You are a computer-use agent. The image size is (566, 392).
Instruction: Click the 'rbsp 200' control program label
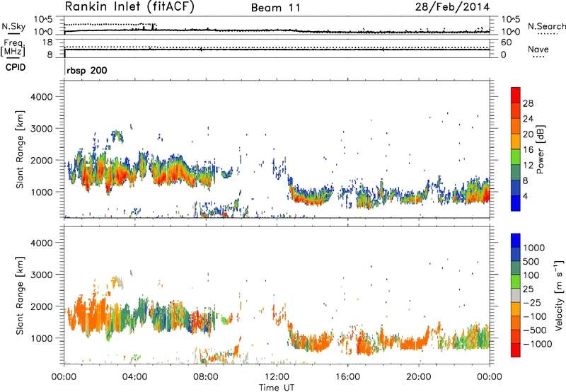[x=87, y=70]
